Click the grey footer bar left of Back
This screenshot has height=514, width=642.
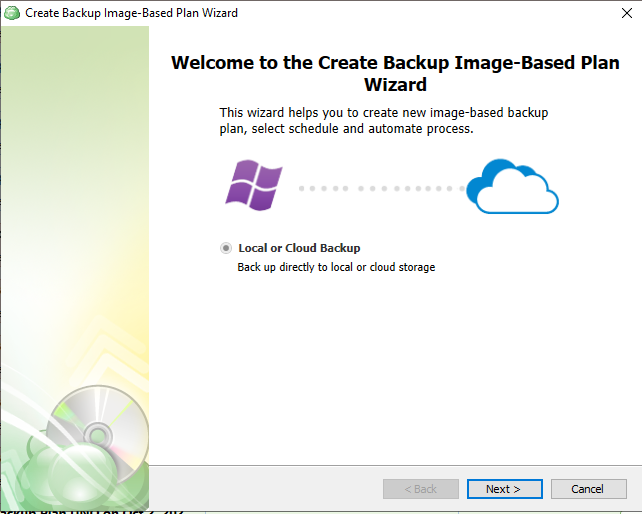tap(260, 489)
